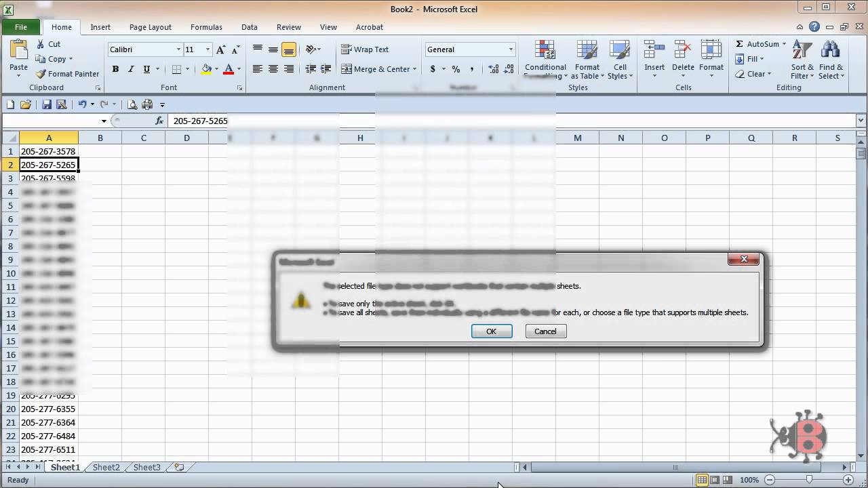Enable center horizontal alignment
The height and width of the screenshot is (488, 868).
pos(273,69)
